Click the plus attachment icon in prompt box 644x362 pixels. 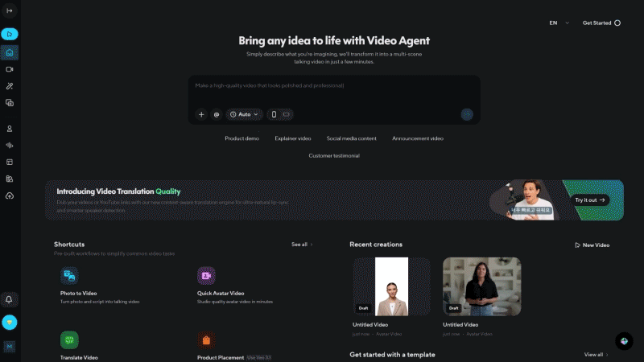201,114
